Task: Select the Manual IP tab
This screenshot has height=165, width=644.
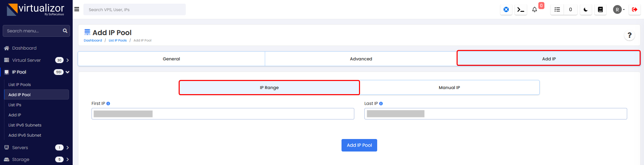Action: click(449, 87)
